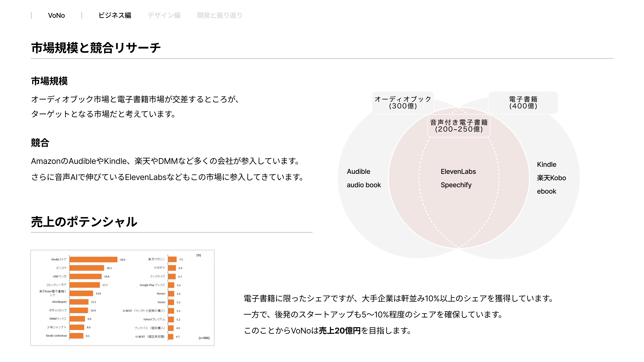Click the Speechify entry in the Venn diagram
644x362 pixels.
pos(456,185)
